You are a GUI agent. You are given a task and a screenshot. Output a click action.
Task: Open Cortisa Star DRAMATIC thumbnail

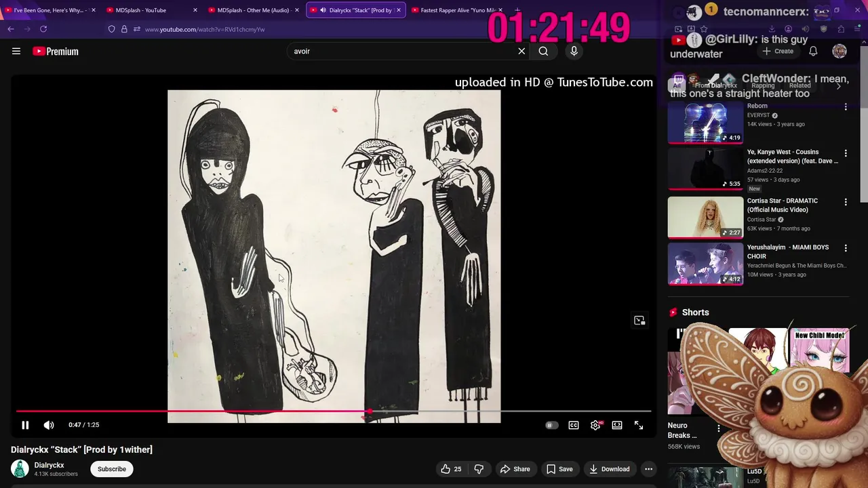click(x=705, y=218)
